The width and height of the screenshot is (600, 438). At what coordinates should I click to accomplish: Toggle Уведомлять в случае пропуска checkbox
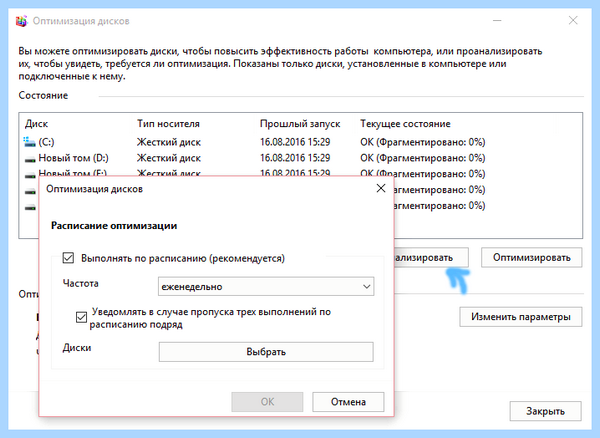81,317
